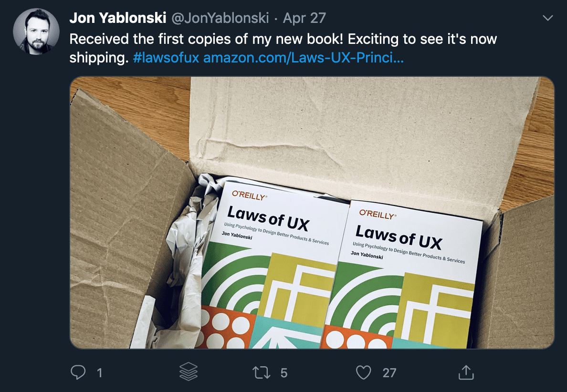Open the Apr 27 timestamp
The width and height of the screenshot is (567, 392).
304,18
